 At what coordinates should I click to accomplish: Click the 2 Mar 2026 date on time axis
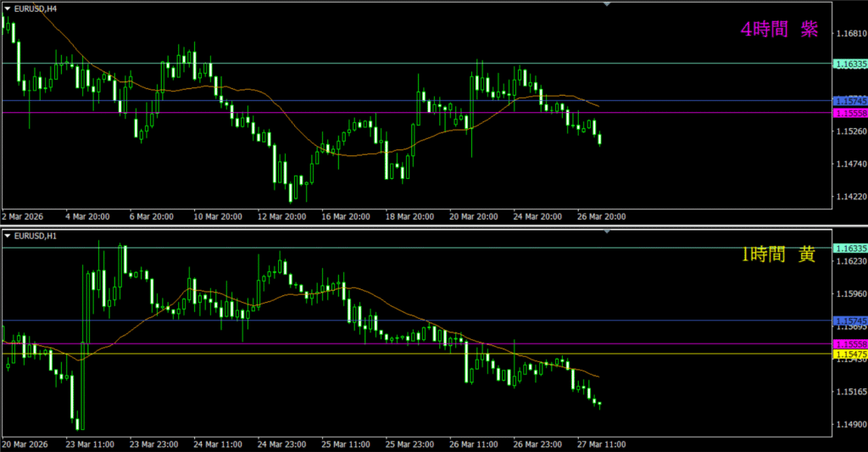23,217
